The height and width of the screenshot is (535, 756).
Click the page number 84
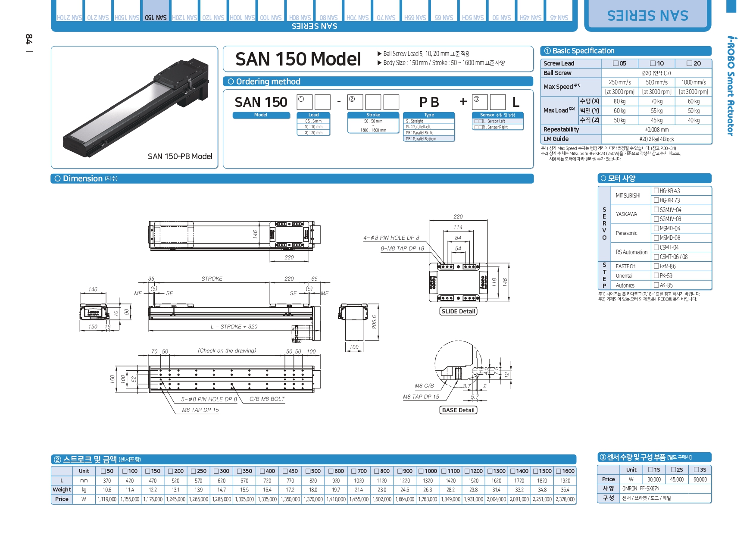click(29, 39)
